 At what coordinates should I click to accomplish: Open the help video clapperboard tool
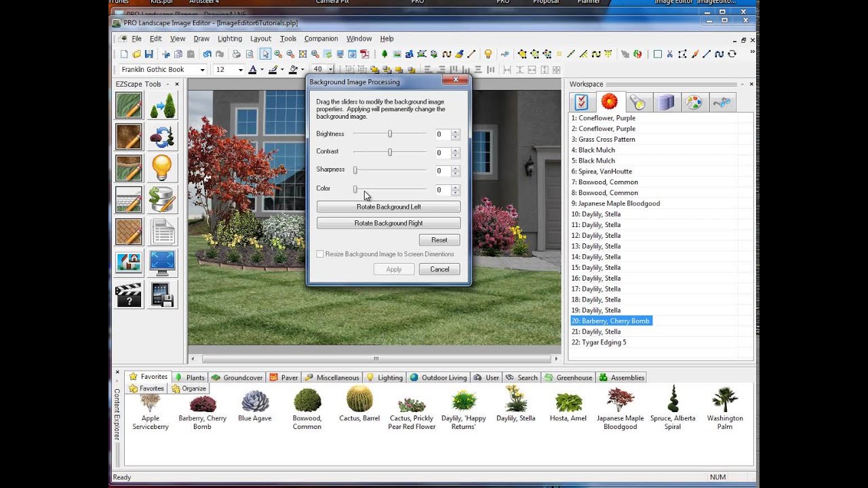[x=129, y=295]
